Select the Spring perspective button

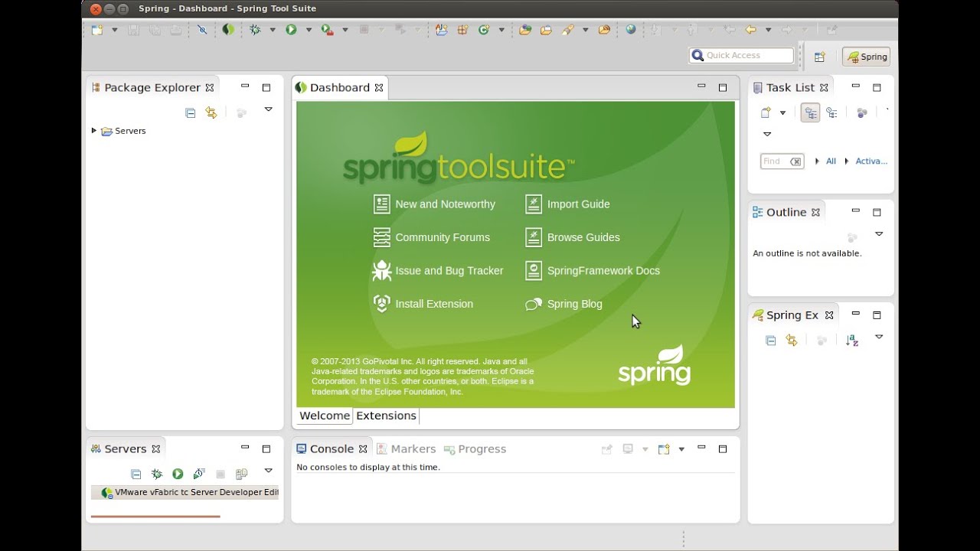tap(866, 57)
